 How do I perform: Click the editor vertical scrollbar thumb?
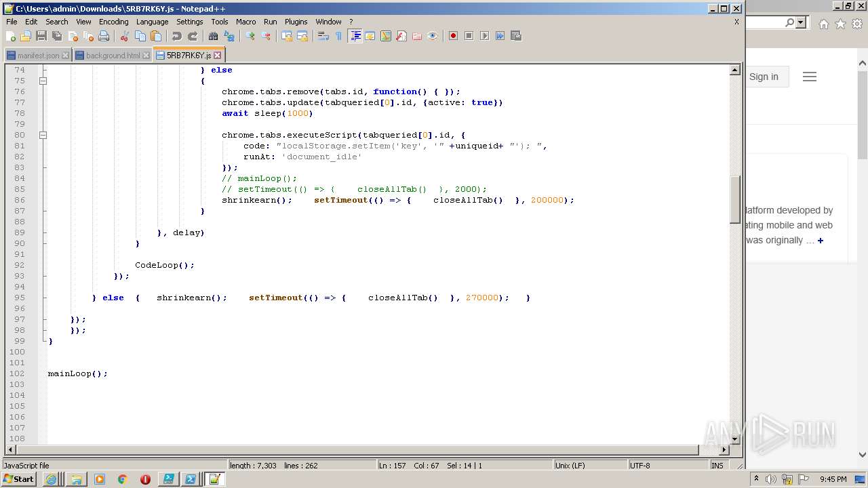[734, 199]
